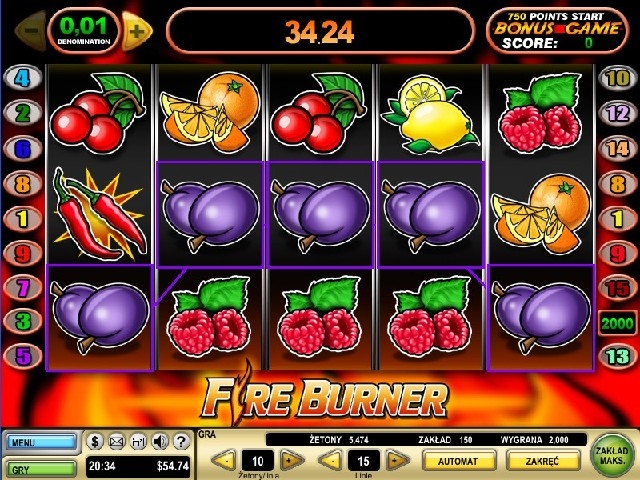Mute sound with the speaker icon
The width and height of the screenshot is (640, 480).
pos(160,442)
